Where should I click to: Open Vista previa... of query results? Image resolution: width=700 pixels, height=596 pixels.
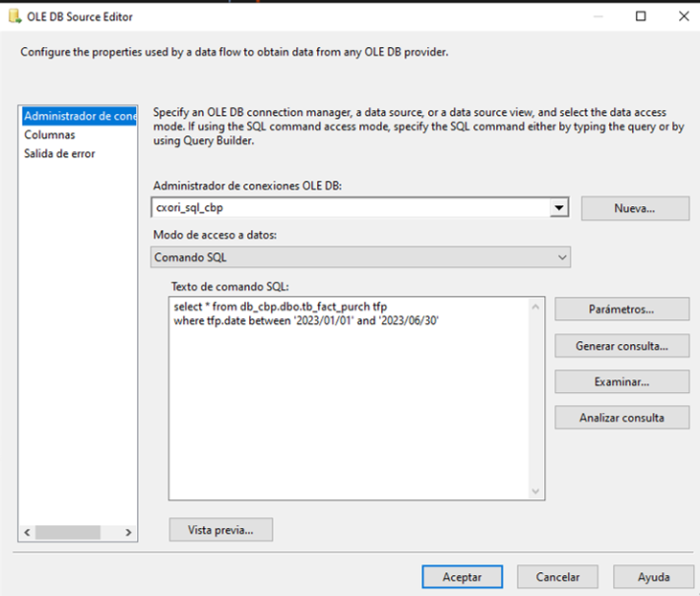coord(221,530)
